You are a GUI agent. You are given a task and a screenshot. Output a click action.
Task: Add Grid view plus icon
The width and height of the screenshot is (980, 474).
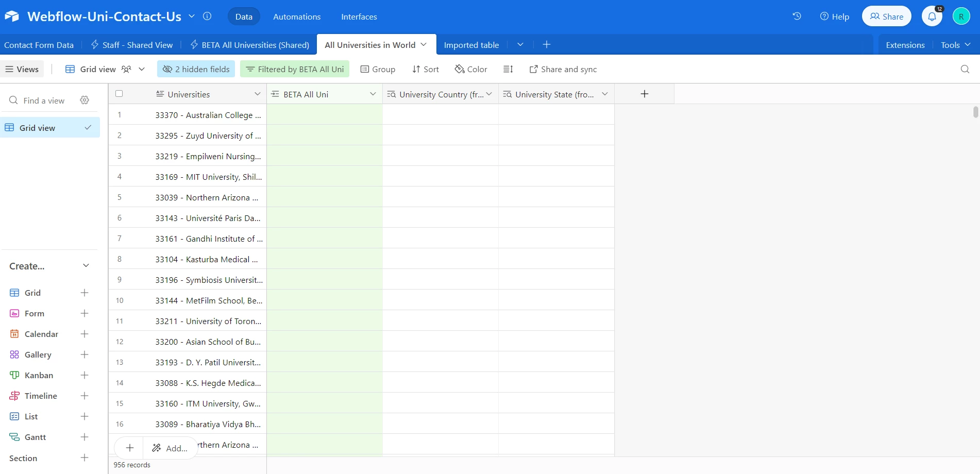coord(85,293)
